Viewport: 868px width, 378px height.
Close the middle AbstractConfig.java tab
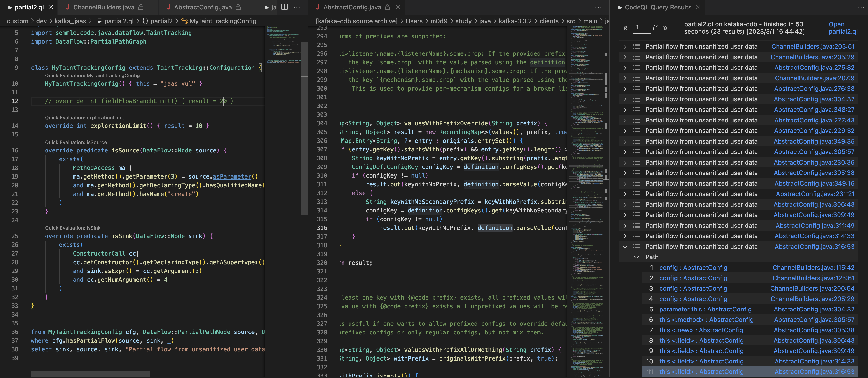click(x=398, y=7)
